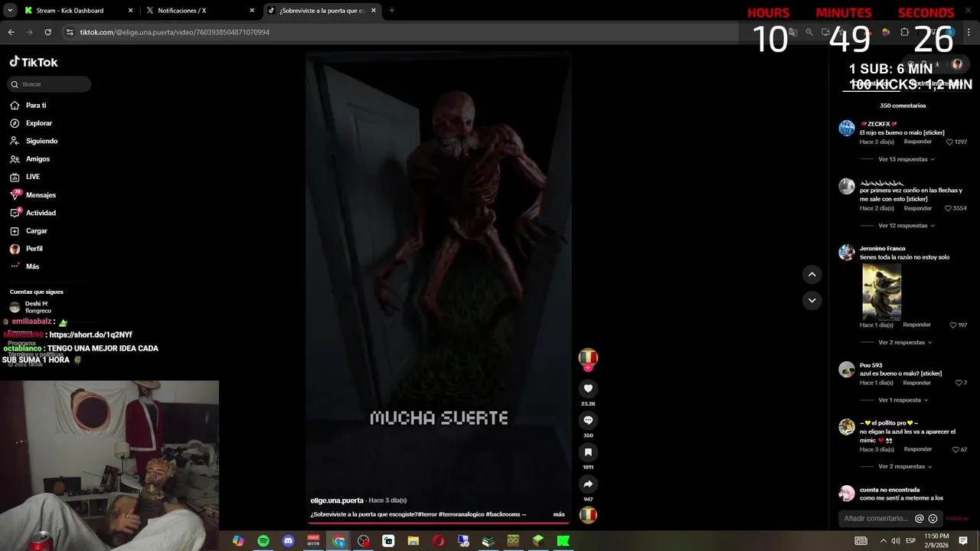Click Responder on Jeronimo Franco's comment
The image size is (980, 551).
[x=916, y=324]
